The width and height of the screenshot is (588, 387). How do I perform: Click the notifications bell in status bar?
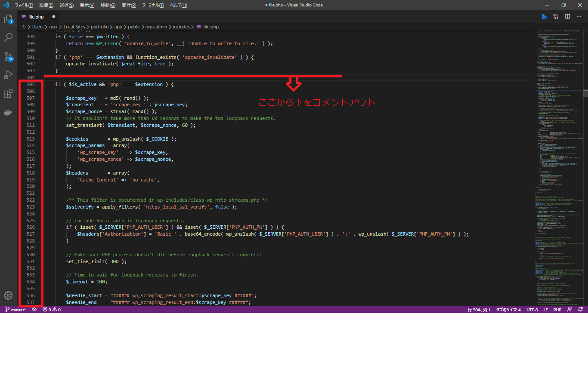tap(580, 310)
